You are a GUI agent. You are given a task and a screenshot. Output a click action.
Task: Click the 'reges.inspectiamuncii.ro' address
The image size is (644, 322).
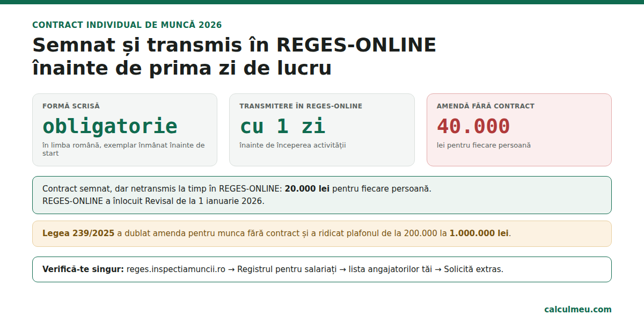pos(176,269)
